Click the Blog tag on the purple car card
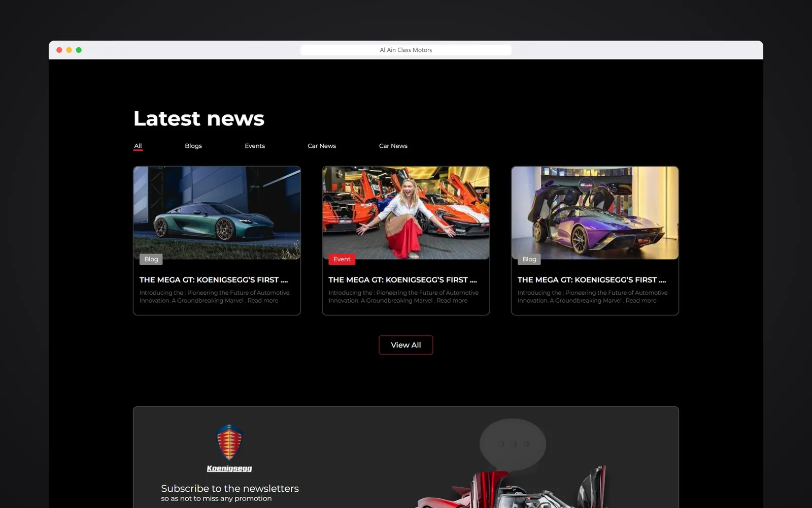Image resolution: width=812 pixels, height=508 pixels. tap(529, 259)
